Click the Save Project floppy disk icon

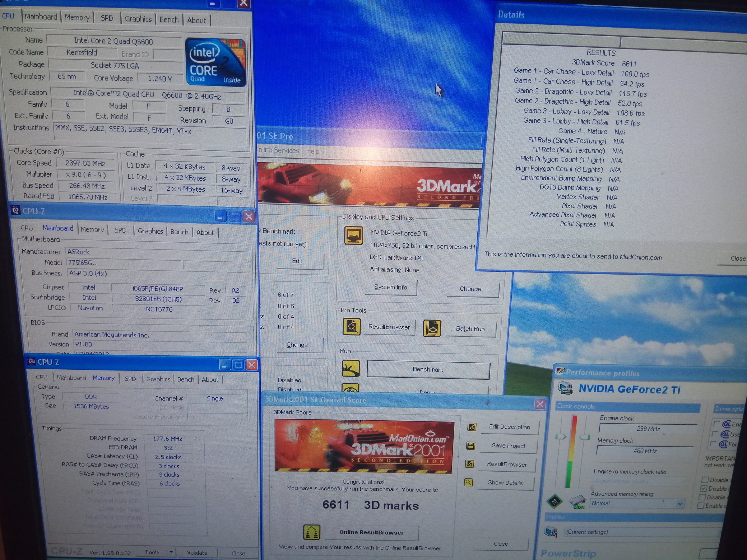point(470,445)
